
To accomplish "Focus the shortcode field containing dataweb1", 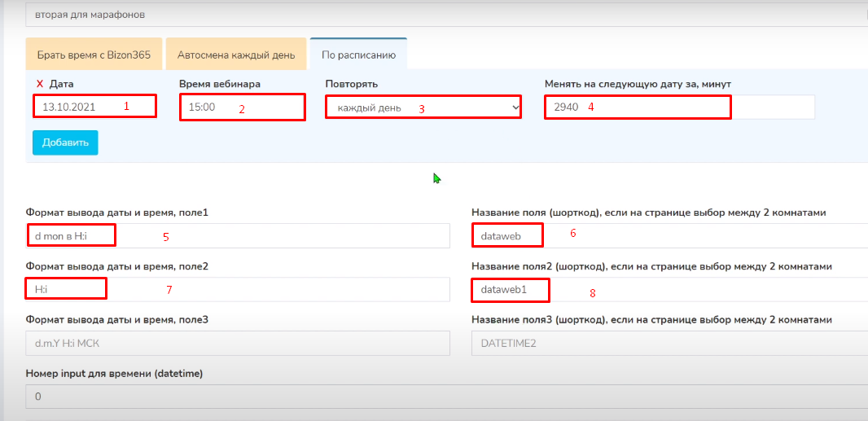I will (x=668, y=289).
